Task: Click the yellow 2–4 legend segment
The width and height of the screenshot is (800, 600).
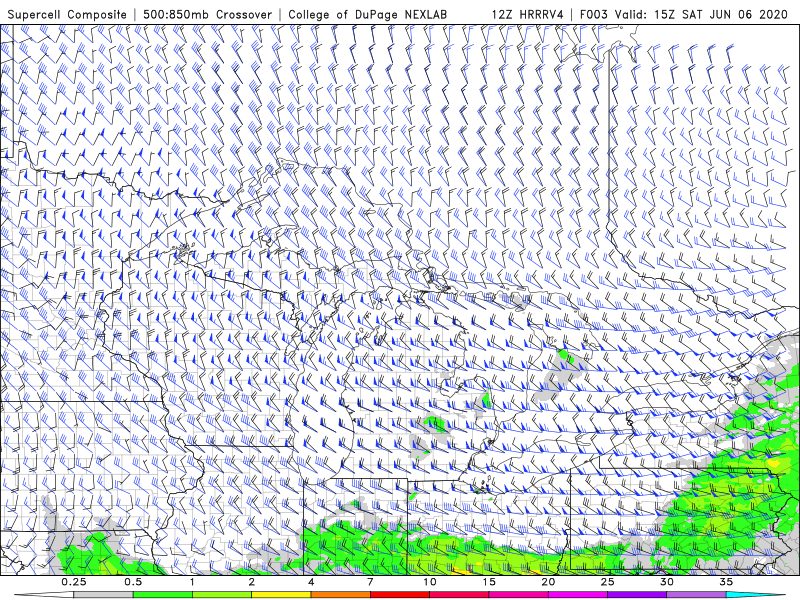Action: coord(281,595)
